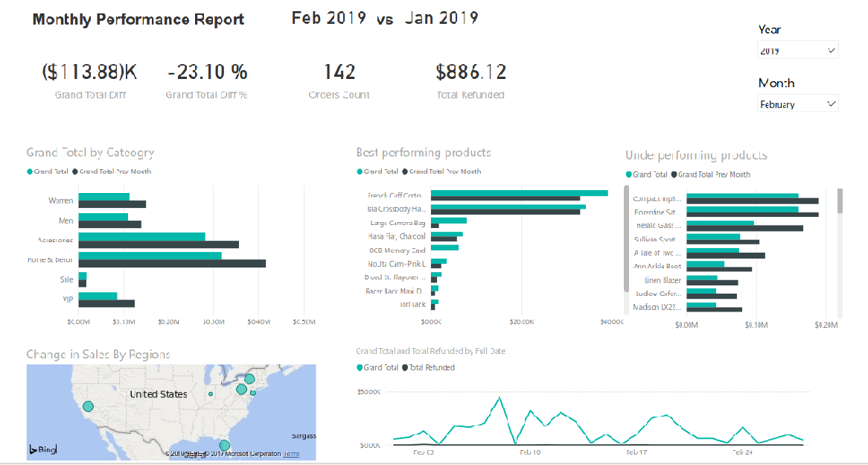This screenshot has width=868, height=465.
Task: Click the Nolita Cami-Pink-L product label
Action: coord(397,264)
